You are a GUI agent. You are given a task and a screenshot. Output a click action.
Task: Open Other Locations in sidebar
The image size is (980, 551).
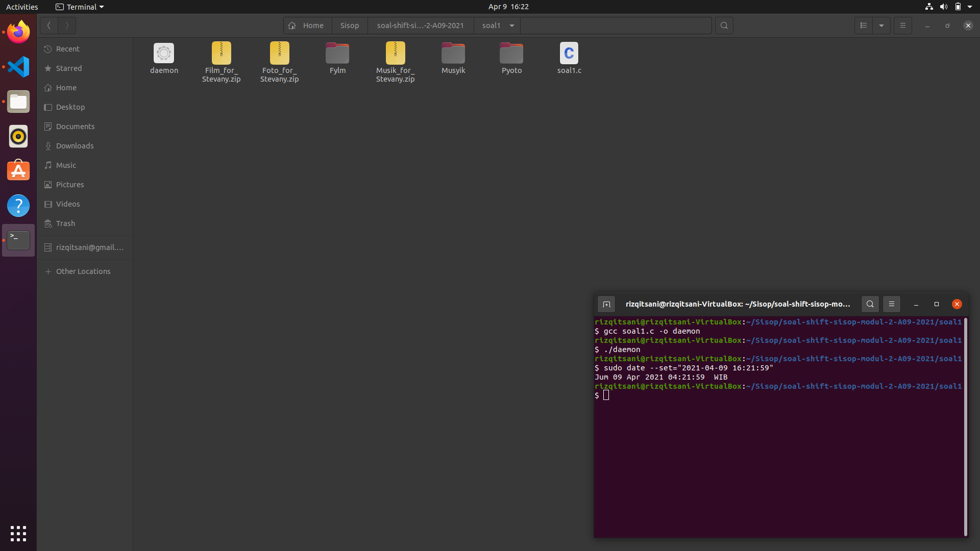(x=85, y=271)
